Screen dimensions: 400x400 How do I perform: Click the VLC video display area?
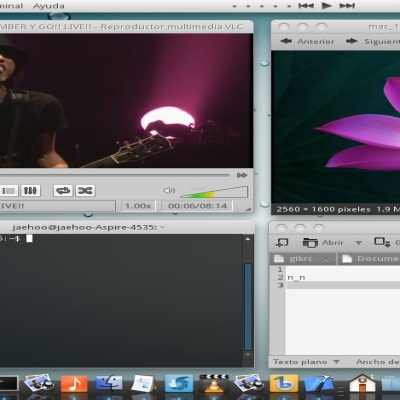coord(126,100)
